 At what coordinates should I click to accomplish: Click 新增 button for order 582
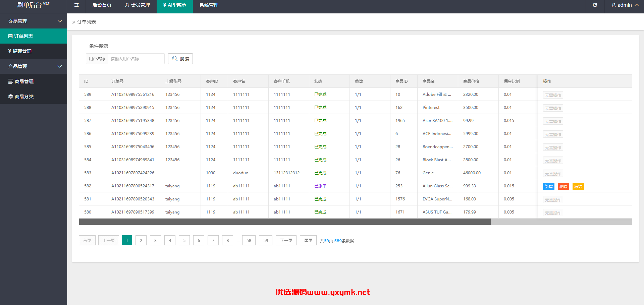(x=549, y=186)
